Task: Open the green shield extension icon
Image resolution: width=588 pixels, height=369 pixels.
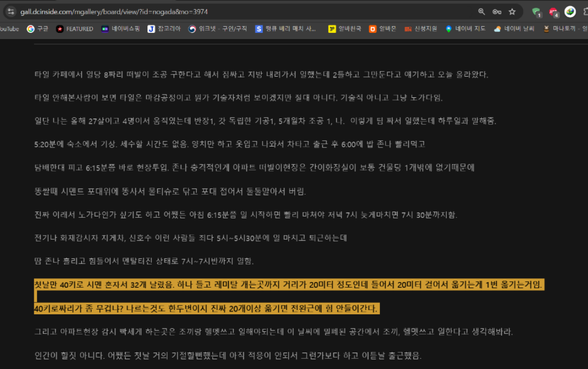Action: (x=536, y=11)
